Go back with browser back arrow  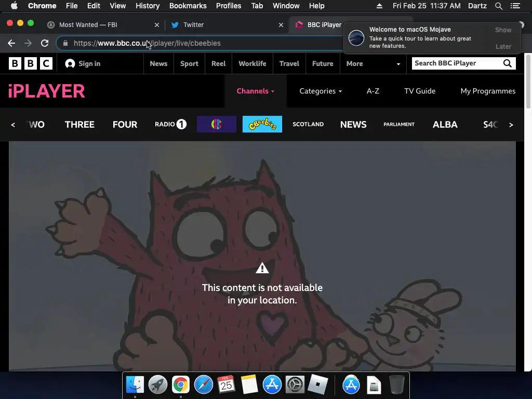point(11,43)
